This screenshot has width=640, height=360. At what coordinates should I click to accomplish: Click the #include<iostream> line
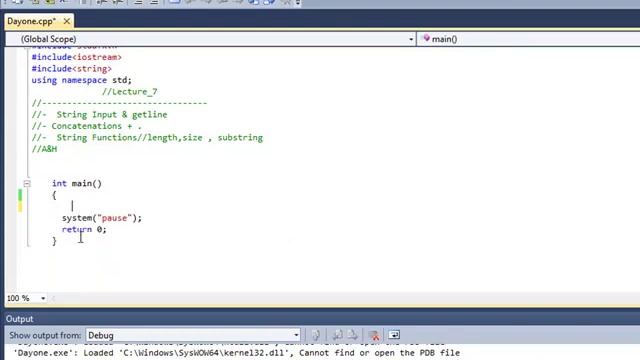77,57
